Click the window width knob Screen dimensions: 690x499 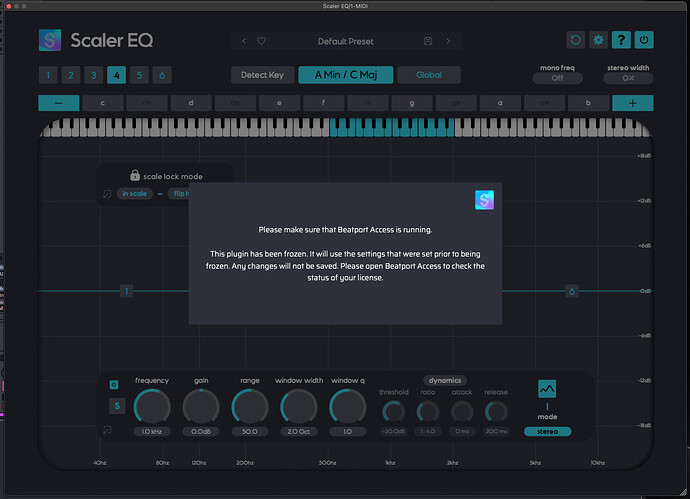[x=299, y=407]
